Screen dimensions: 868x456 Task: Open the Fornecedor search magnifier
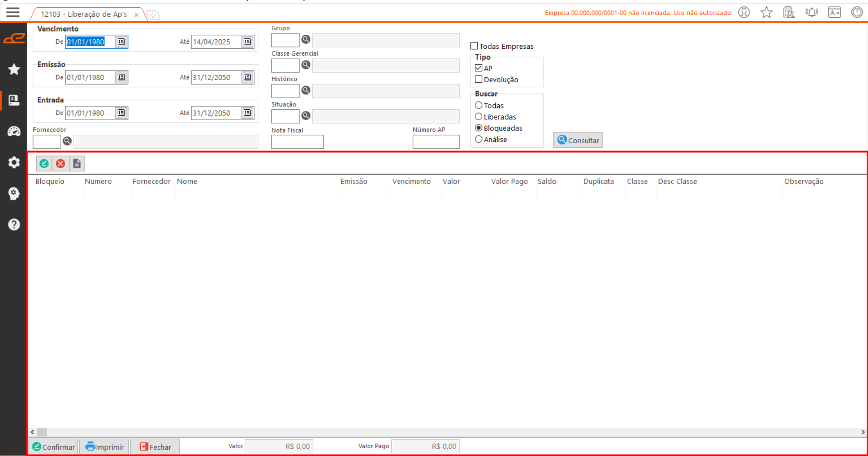coord(67,141)
